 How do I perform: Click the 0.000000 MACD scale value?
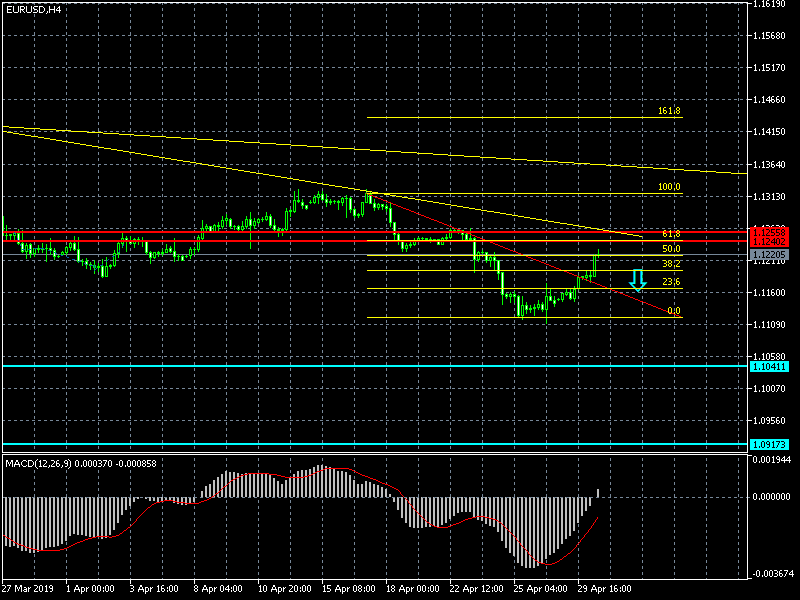point(773,497)
